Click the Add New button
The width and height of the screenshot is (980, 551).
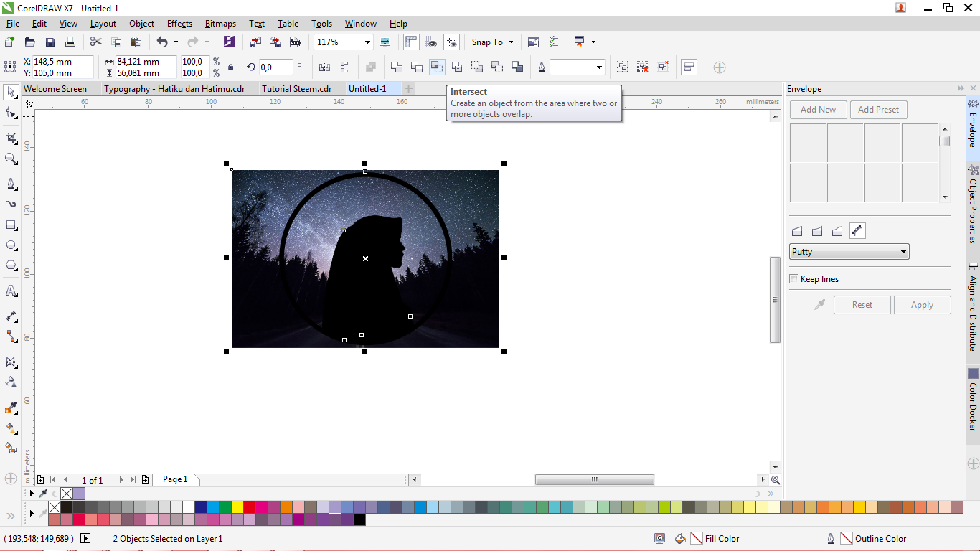click(x=818, y=110)
